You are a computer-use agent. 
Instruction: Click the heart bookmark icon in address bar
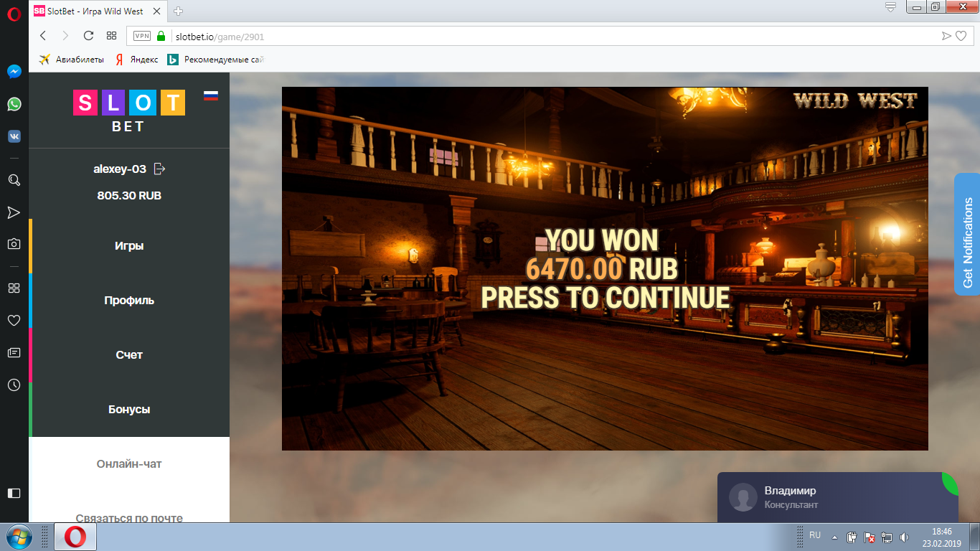[x=961, y=36]
